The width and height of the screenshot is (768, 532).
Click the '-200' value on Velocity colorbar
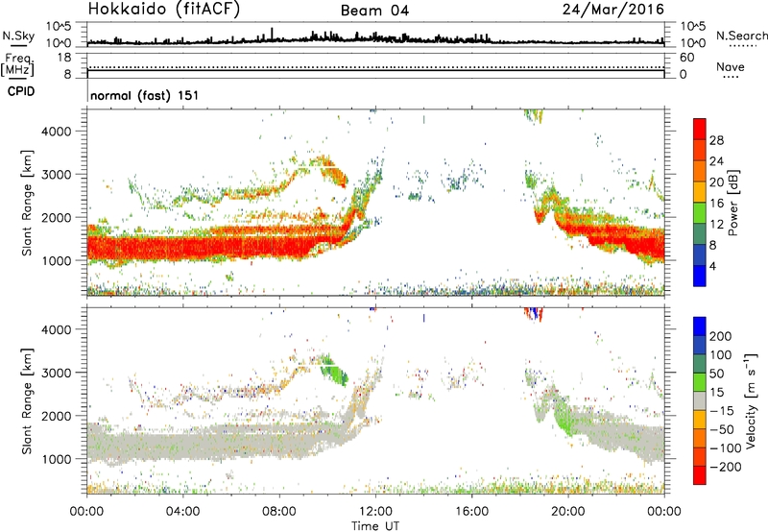(726, 467)
